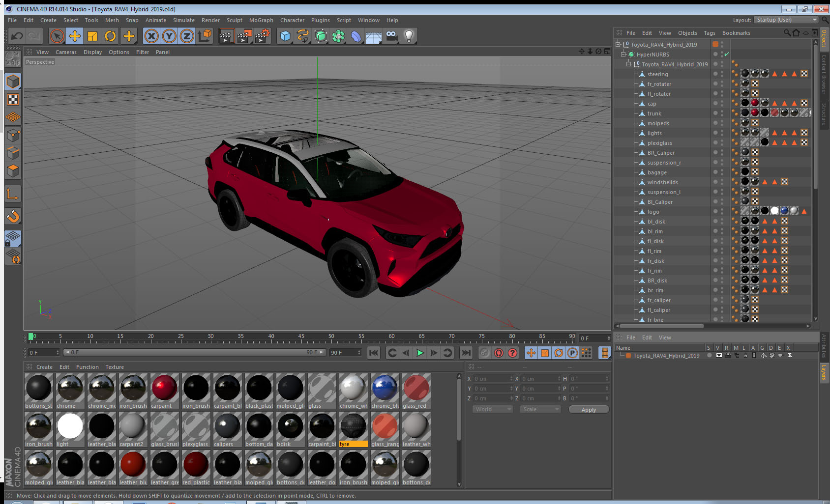This screenshot has width=830, height=504.
Task: Toggle the Snap magnet icon
Action: [x=13, y=216]
